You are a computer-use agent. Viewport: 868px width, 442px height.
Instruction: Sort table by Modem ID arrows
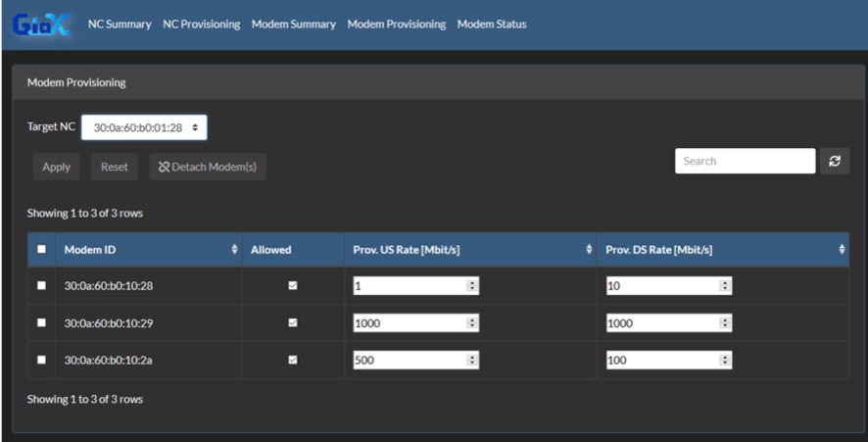[x=234, y=249]
